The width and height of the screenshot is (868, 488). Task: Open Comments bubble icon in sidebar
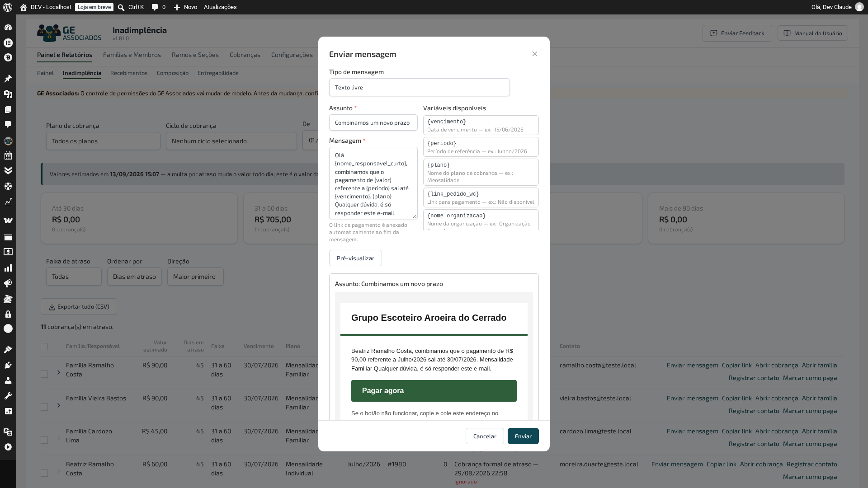[x=8, y=125]
